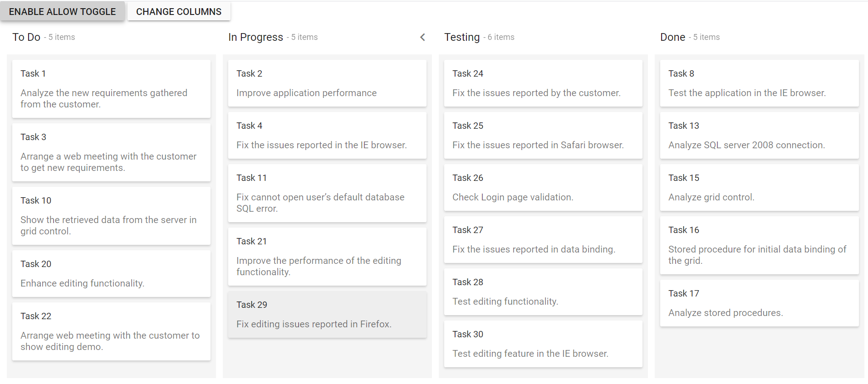Open Task 2 improve performance card
Screen dimensions: 868x384
tap(327, 83)
